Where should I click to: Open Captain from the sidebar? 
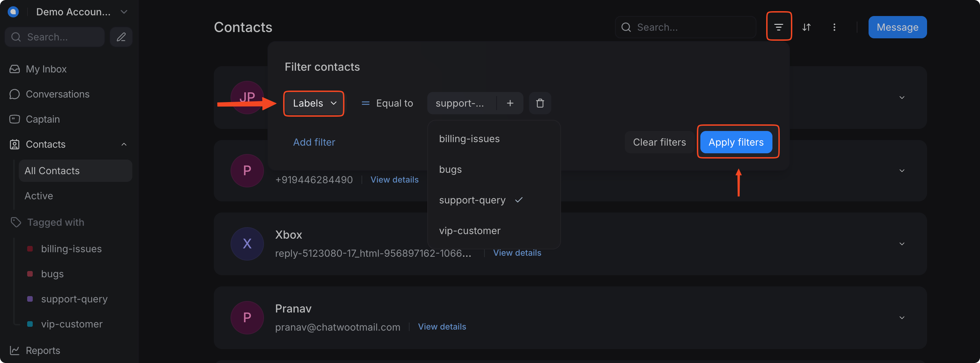pyautogui.click(x=42, y=119)
